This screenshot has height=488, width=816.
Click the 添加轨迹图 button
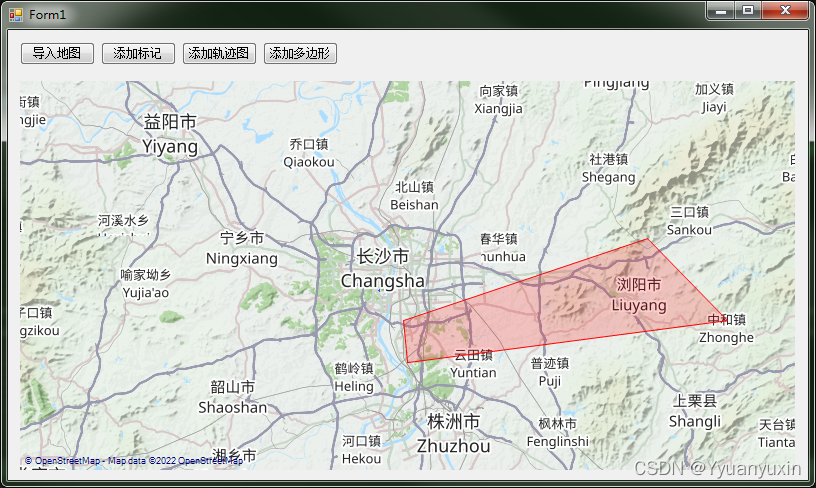click(x=219, y=53)
